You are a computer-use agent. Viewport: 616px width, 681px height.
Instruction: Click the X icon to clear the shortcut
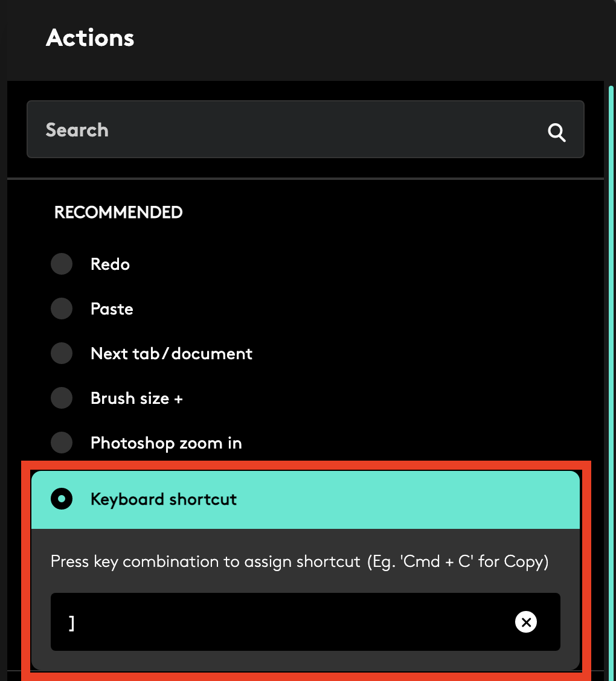click(525, 622)
